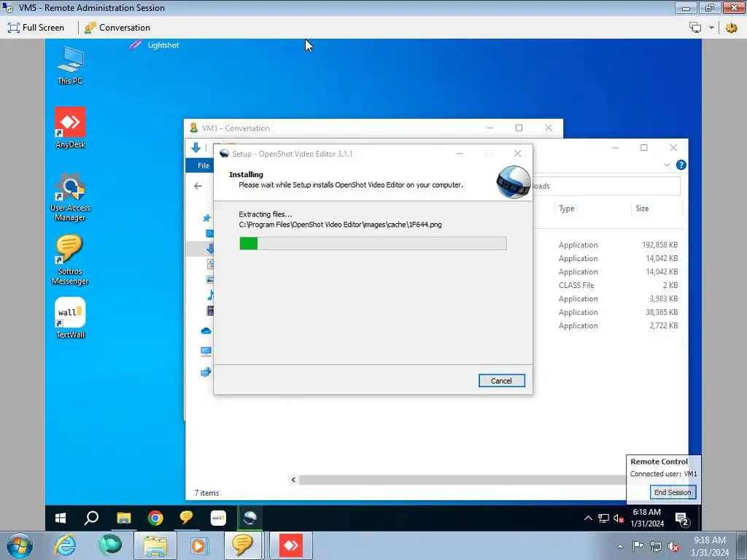
Task: Select Music icon in navigation pane
Action: pos(210,295)
